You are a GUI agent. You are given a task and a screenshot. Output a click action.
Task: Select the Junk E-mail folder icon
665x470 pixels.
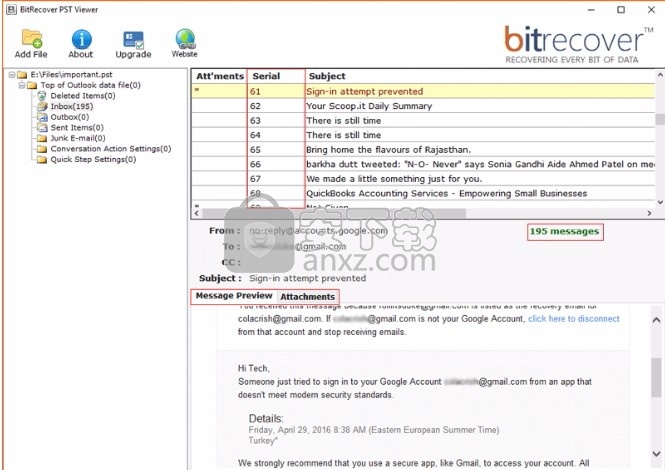[x=42, y=138]
